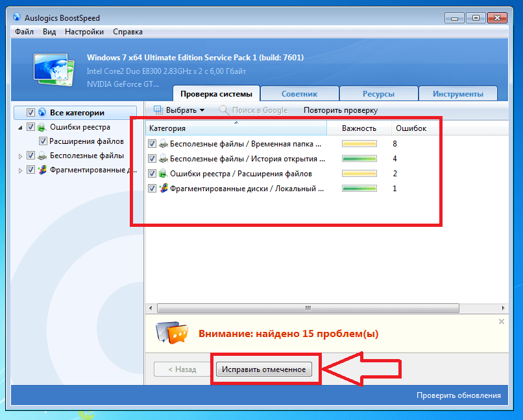Toggle the Фрагментированные checkbox in the tree

pyautogui.click(x=30, y=170)
